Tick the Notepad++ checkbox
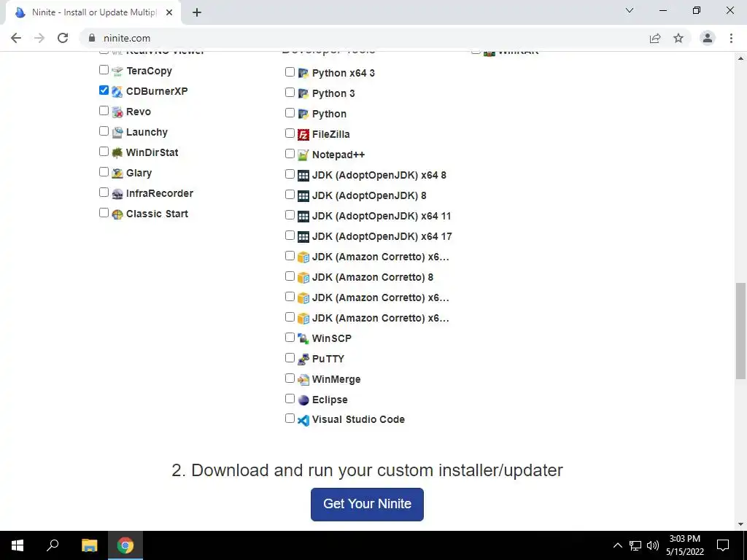Viewport: 747px width, 560px height. point(290,153)
